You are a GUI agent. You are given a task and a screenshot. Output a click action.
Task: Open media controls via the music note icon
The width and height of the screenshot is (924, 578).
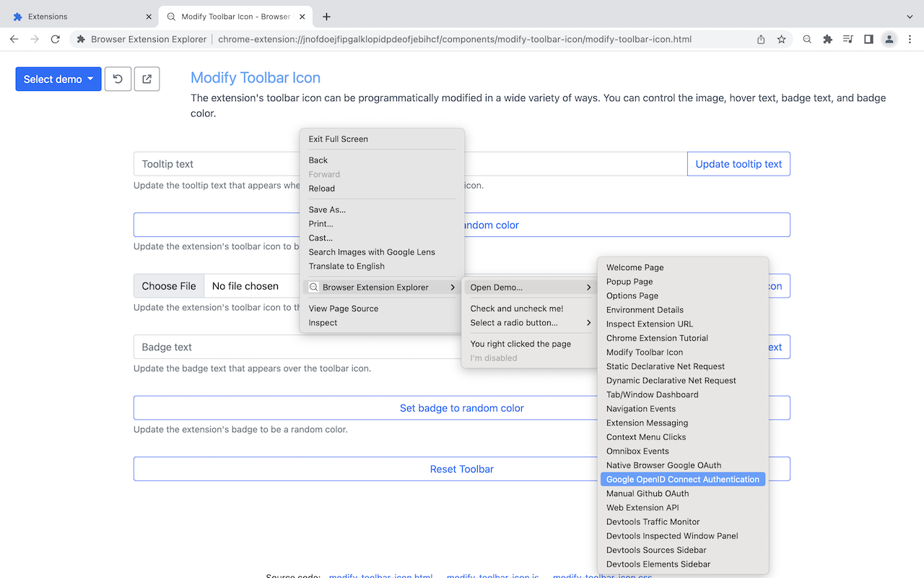coord(847,39)
